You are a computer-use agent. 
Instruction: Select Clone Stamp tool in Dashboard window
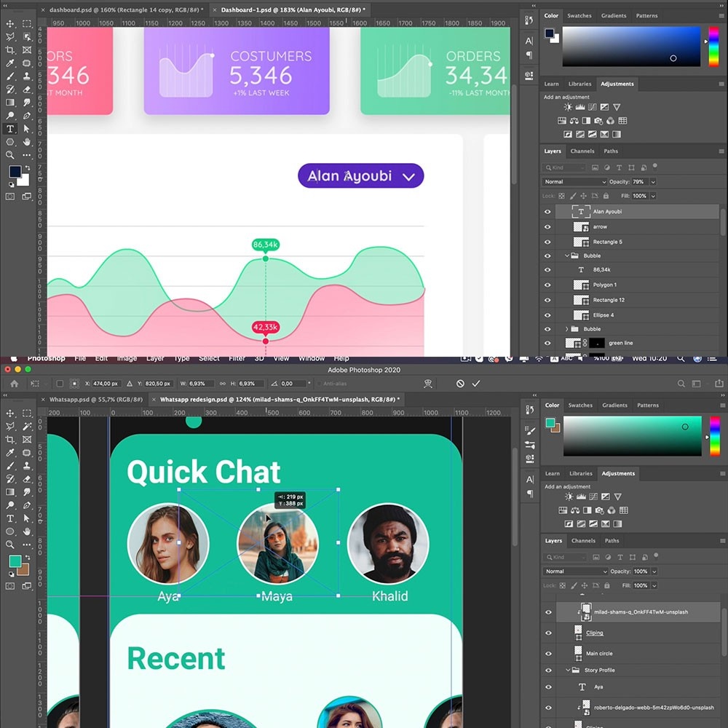pyautogui.click(x=27, y=76)
